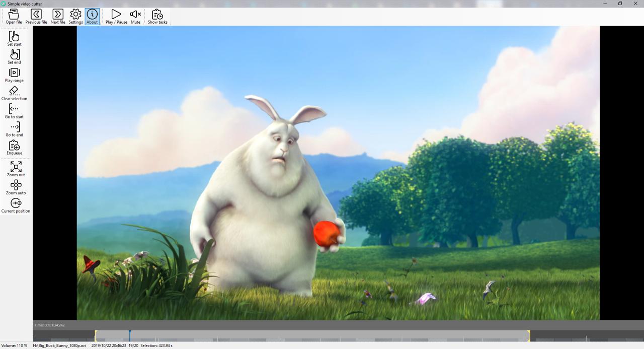Click the yellow selection end marker

coord(529,336)
